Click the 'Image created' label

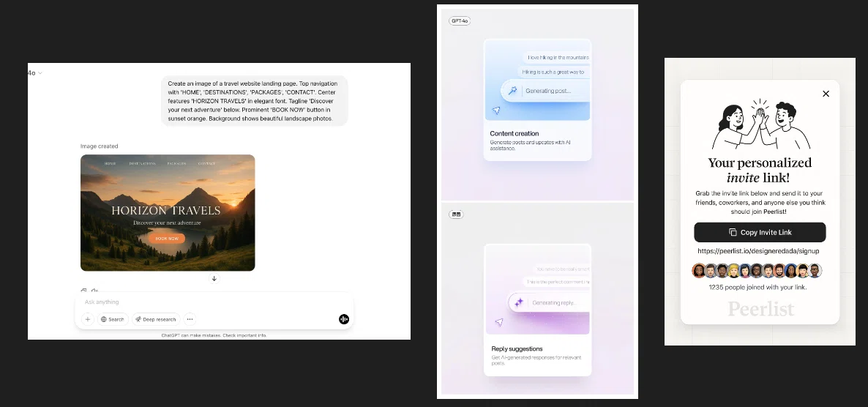pyautogui.click(x=99, y=146)
